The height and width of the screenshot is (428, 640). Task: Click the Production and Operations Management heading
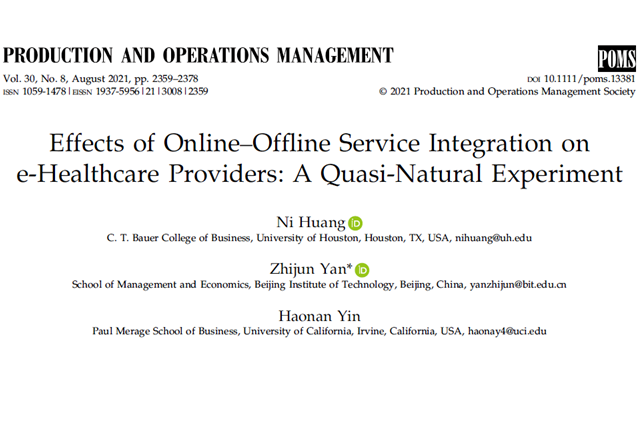pyautogui.click(x=199, y=55)
